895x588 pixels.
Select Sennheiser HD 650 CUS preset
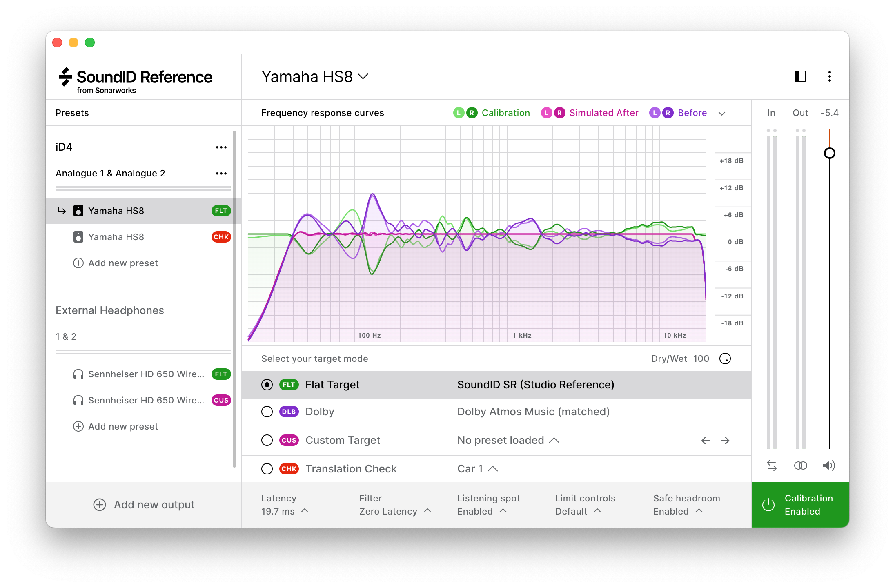click(x=143, y=401)
